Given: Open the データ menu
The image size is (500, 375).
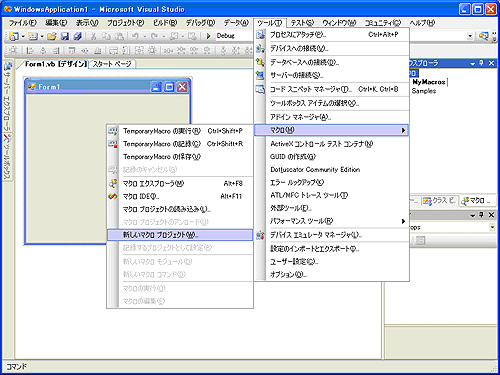Looking at the screenshot, I should click(x=236, y=23).
